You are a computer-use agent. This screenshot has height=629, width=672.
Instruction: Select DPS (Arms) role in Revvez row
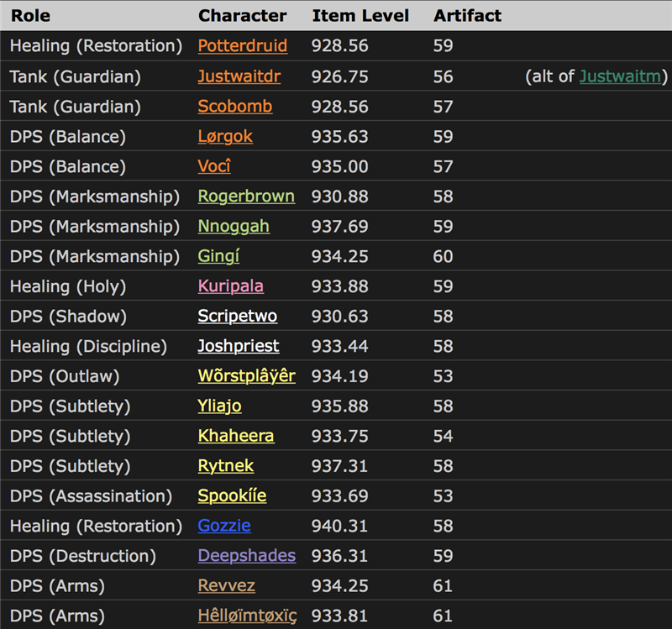coord(57,586)
